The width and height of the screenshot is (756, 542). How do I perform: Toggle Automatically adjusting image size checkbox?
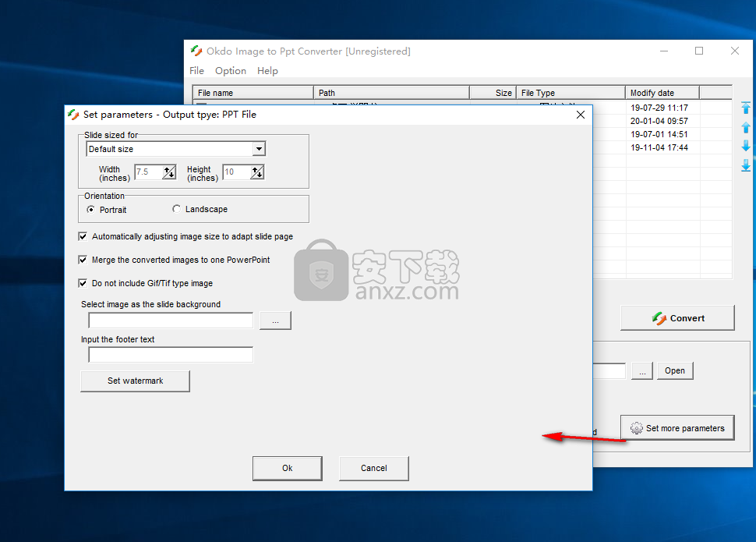pos(83,236)
